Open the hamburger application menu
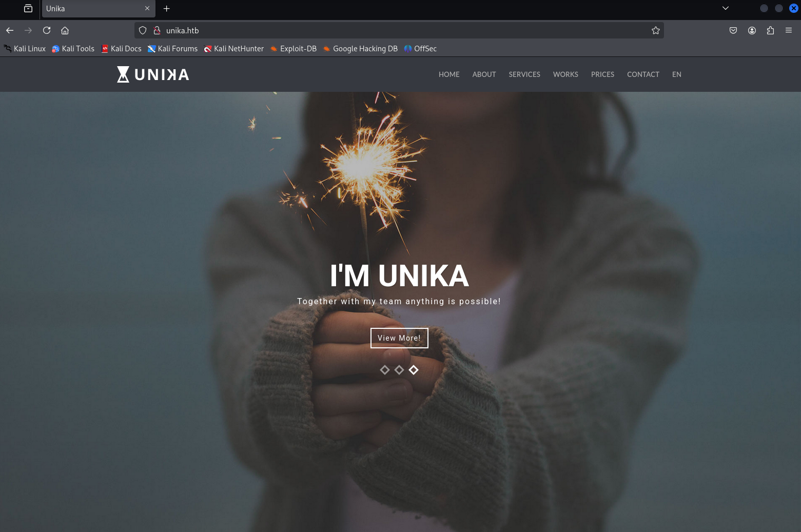This screenshot has height=532, width=801. (x=789, y=30)
